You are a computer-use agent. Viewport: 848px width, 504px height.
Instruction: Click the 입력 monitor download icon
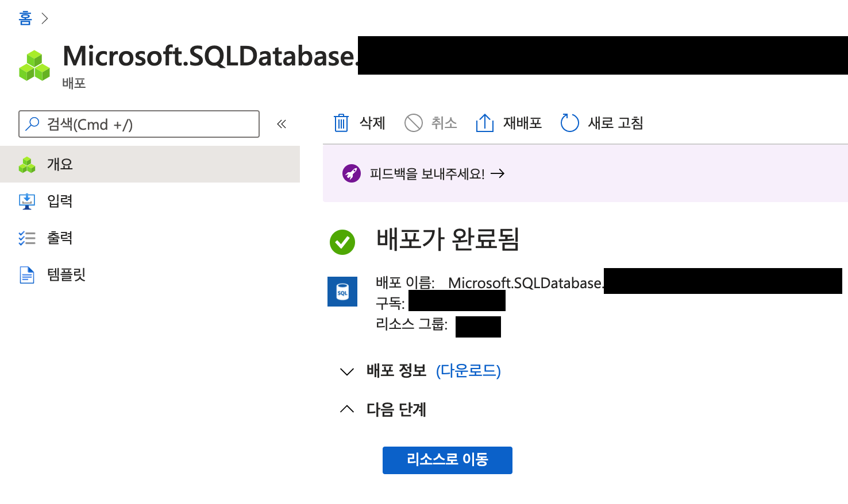click(27, 201)
